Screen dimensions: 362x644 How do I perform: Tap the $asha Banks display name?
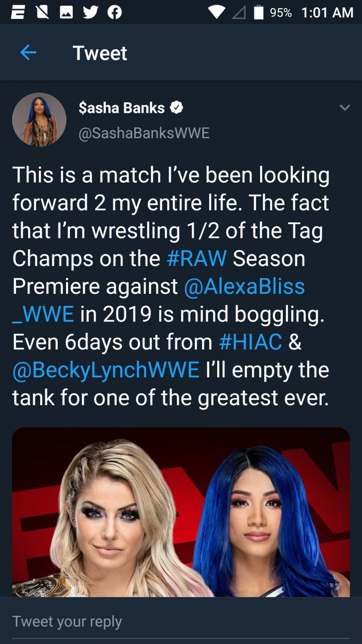[122, 108]
